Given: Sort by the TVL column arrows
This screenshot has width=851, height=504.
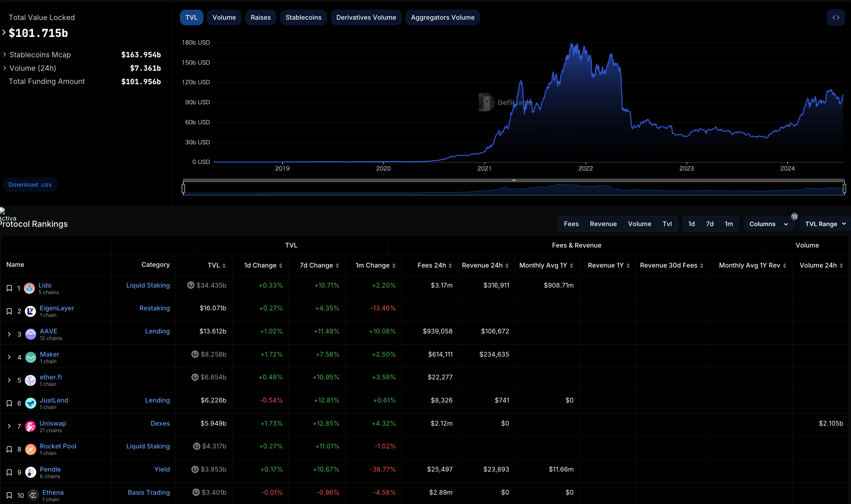Looking at the screenshot, I should [x=224, y=265].
